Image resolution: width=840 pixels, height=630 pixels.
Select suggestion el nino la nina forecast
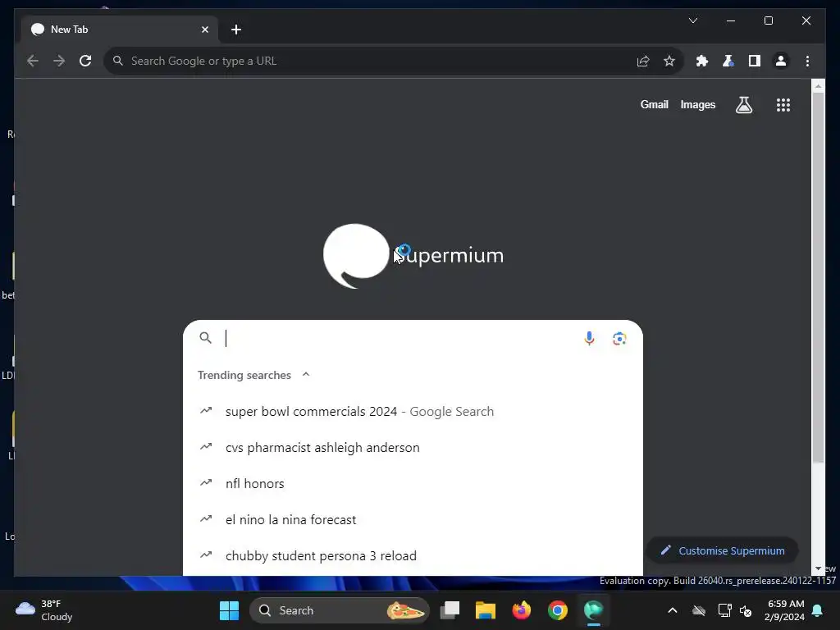click(x=413, y=519)
